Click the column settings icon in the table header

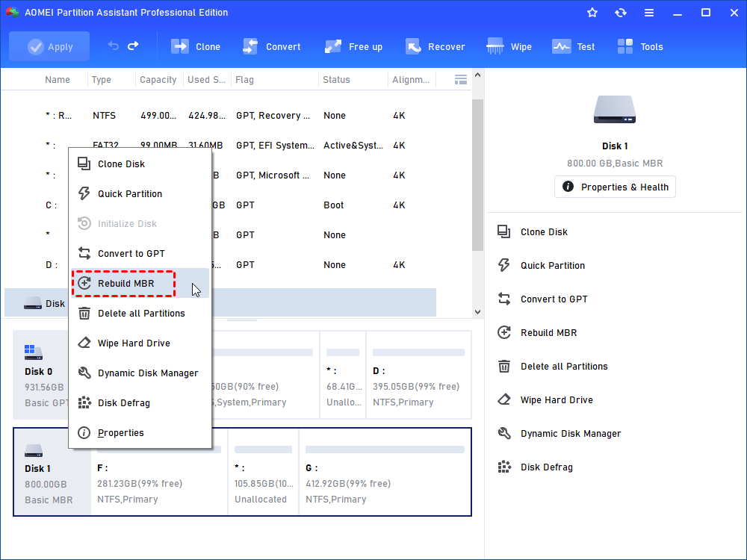pos(461,80)
